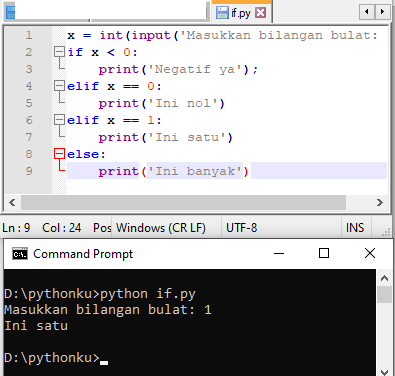
Task: Click the 'Col : 24' status bar entry
Action: click(62, 228)
